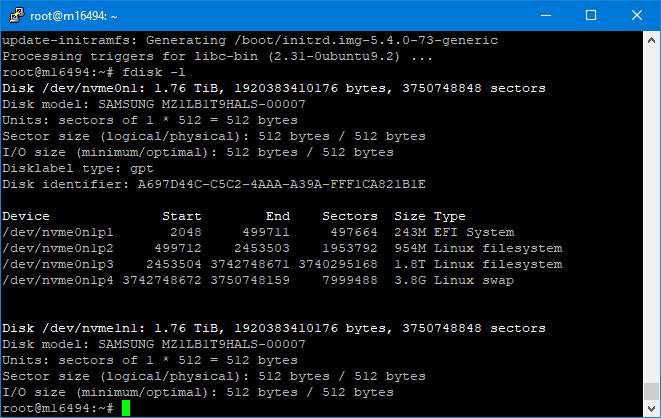Close the PuTTY terminal window
Screen dimensions: 661x418
(637, 16)
